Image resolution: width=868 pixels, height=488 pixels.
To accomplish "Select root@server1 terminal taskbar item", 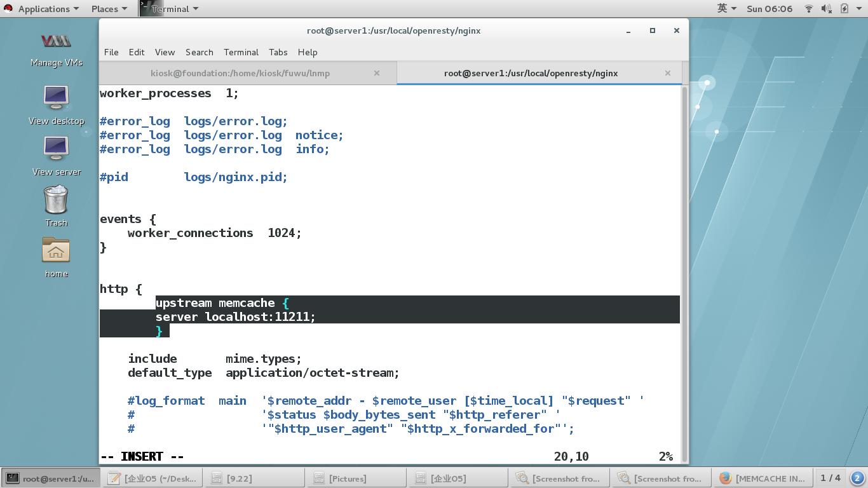I will tap(51, 478).
